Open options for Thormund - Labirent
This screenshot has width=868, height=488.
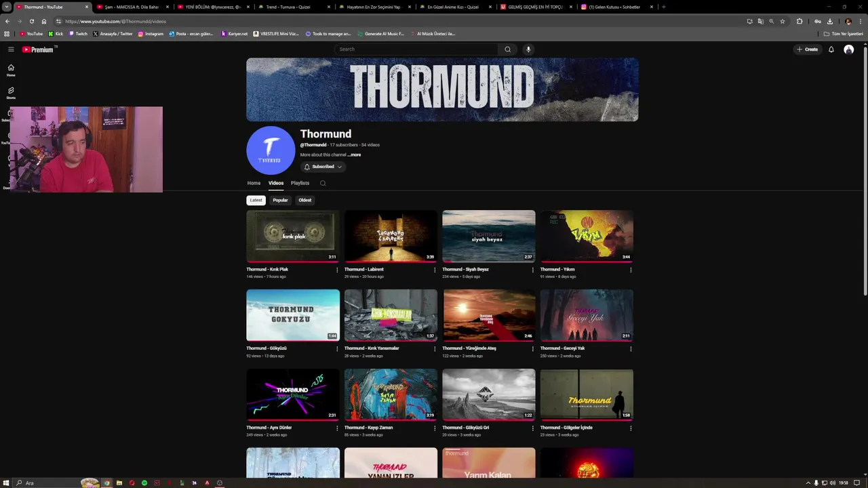435,270
